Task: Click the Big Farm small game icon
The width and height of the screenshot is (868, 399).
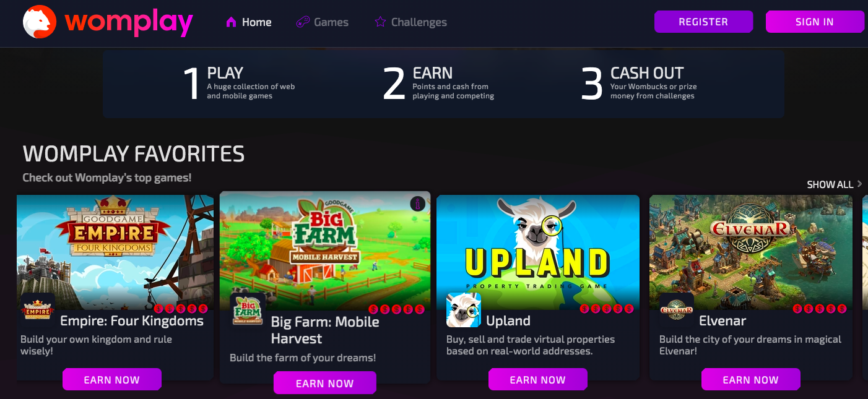Action: 248,310
